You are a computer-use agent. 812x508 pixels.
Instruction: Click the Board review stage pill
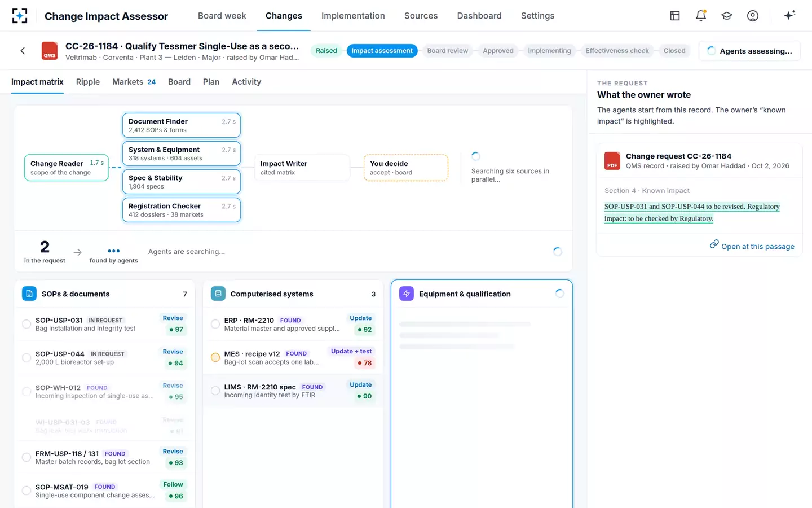coord(448,51)
